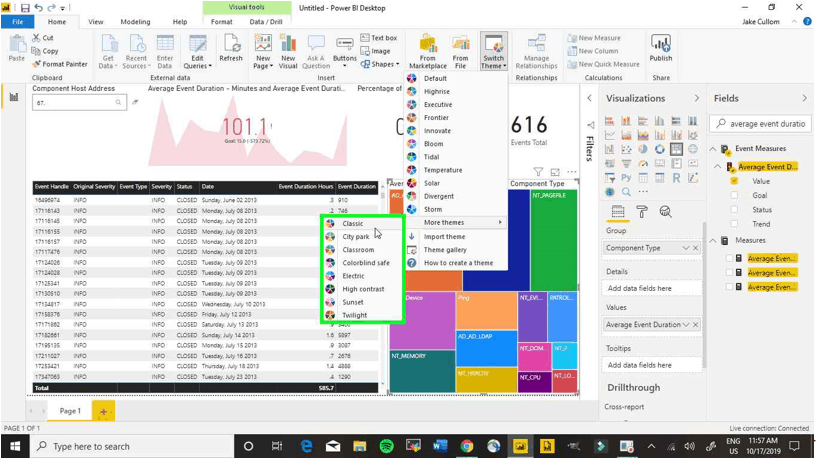Click From File custom visual icon
The width and height of the screenshot is (816, 460).
tap(461, 51)
